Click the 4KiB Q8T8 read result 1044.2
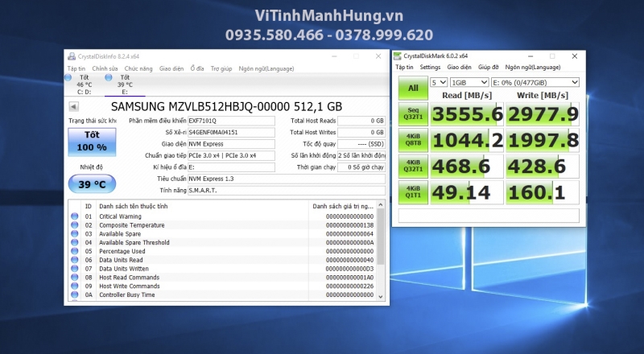 click(x=466, y=140)
